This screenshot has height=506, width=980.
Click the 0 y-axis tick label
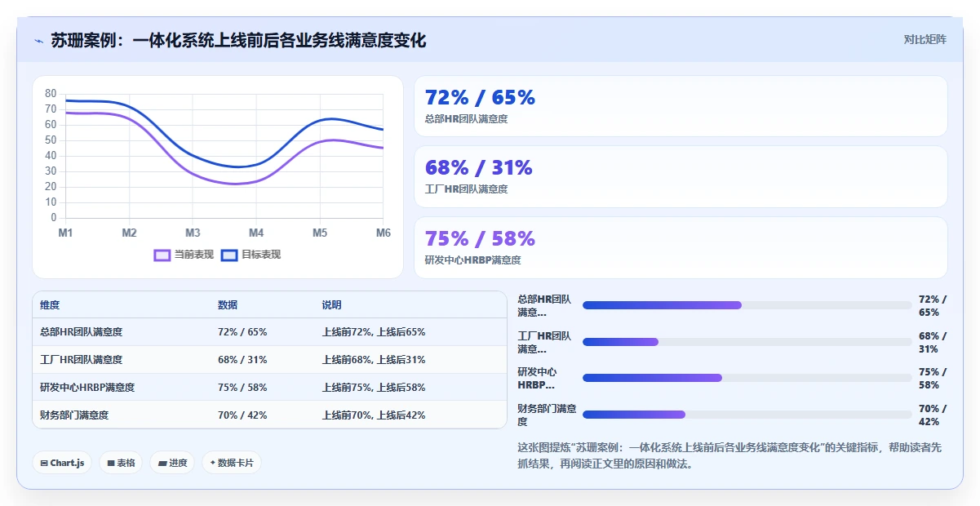[x=54, y=218]
